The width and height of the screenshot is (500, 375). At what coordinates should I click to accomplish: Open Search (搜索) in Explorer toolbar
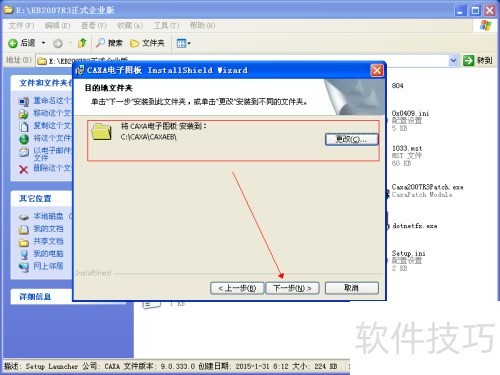(x=109, y=43)
